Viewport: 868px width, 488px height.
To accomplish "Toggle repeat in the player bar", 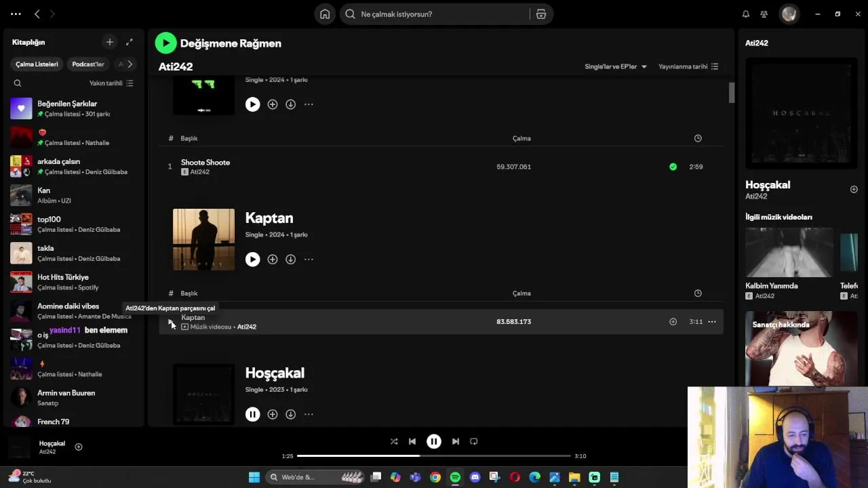I will pyautogui.click(x=474, y=441).
